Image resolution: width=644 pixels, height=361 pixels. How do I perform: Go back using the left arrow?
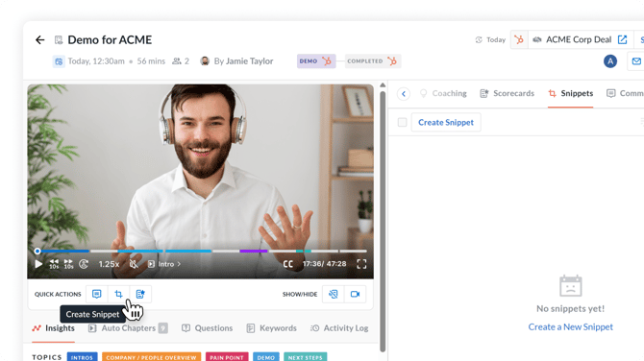[39, 39]
